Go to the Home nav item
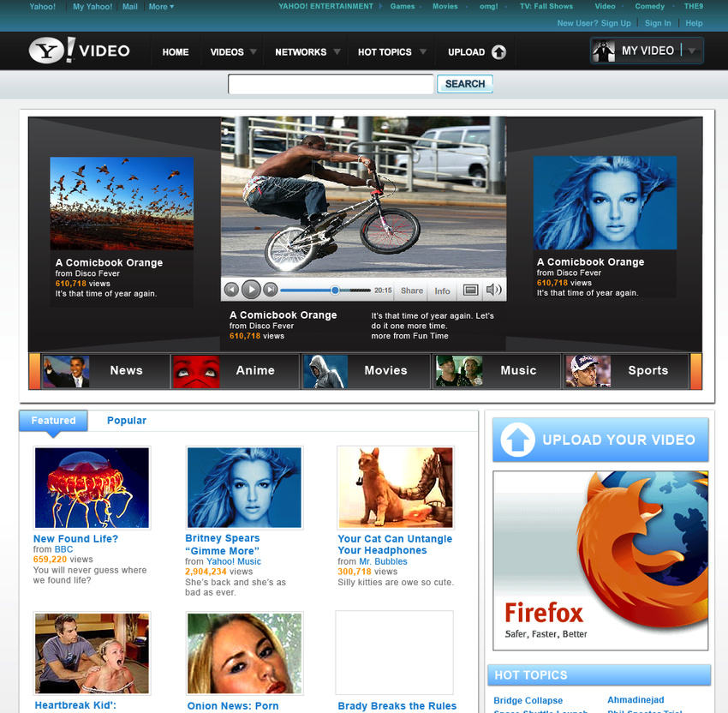Image resolution: width=728 pixels, height=713 pixels. pos(176,52)
